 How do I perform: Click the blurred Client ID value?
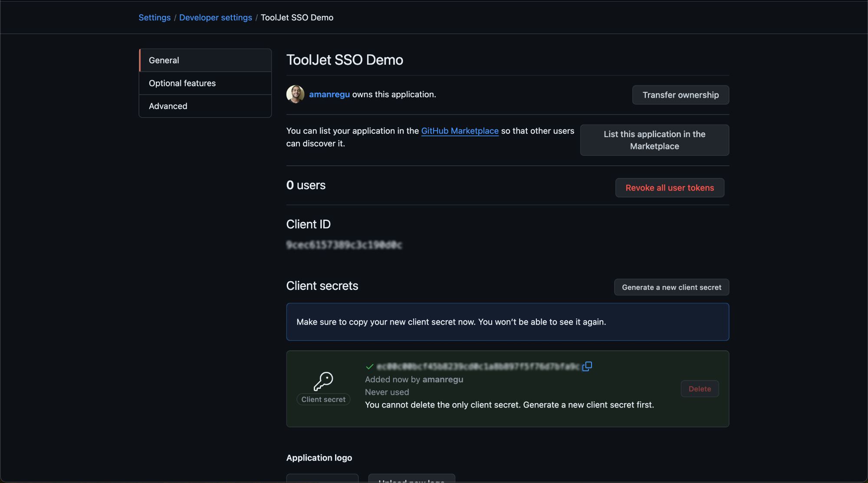(344, 245)
